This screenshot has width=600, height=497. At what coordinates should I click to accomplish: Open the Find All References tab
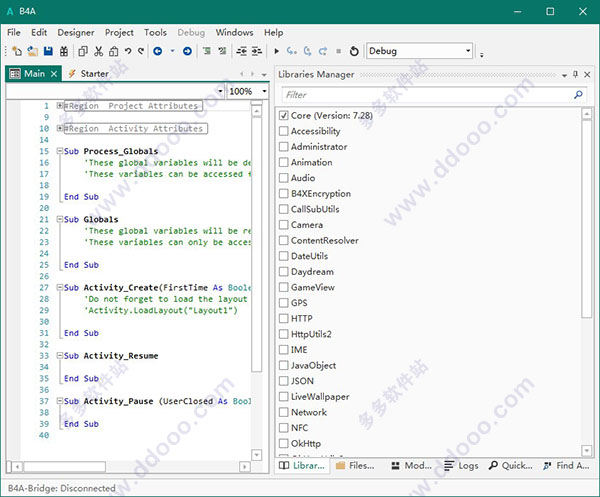pos(566,466)
